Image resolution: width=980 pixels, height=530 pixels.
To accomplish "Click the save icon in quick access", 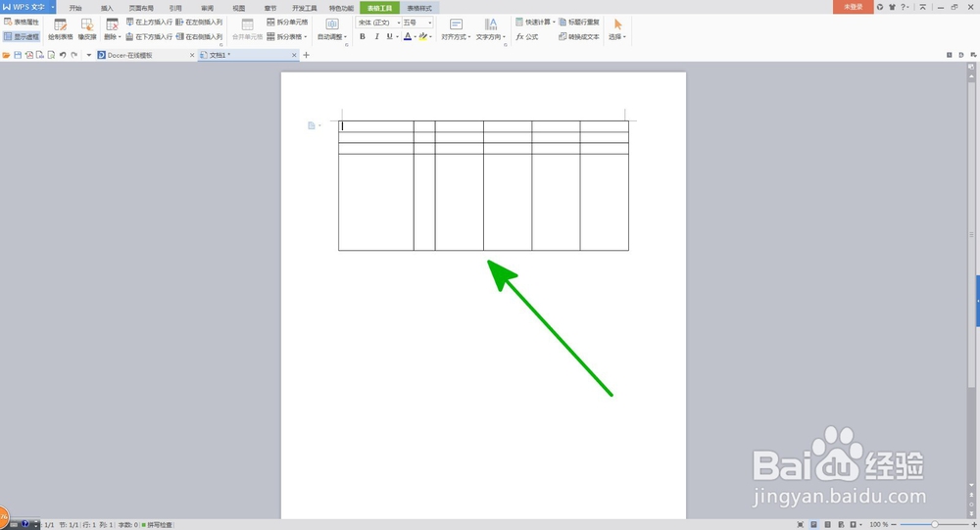I will (x=18, y=55).
